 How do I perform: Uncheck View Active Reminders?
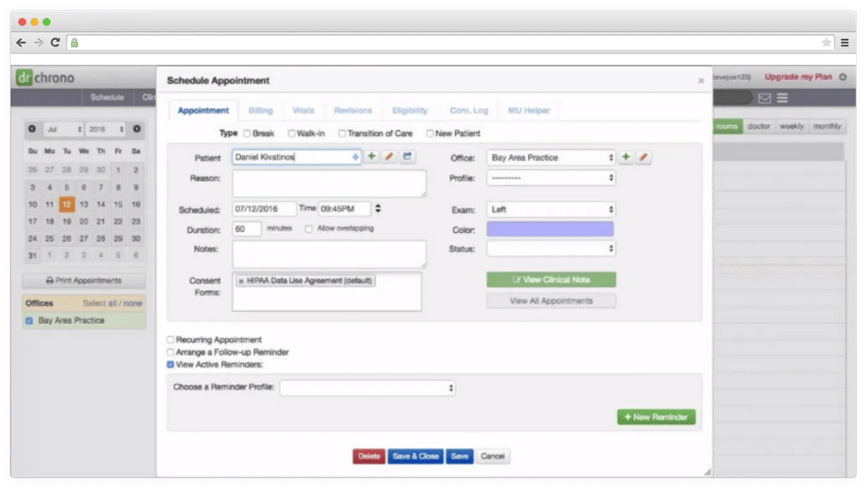pos(171,365)
